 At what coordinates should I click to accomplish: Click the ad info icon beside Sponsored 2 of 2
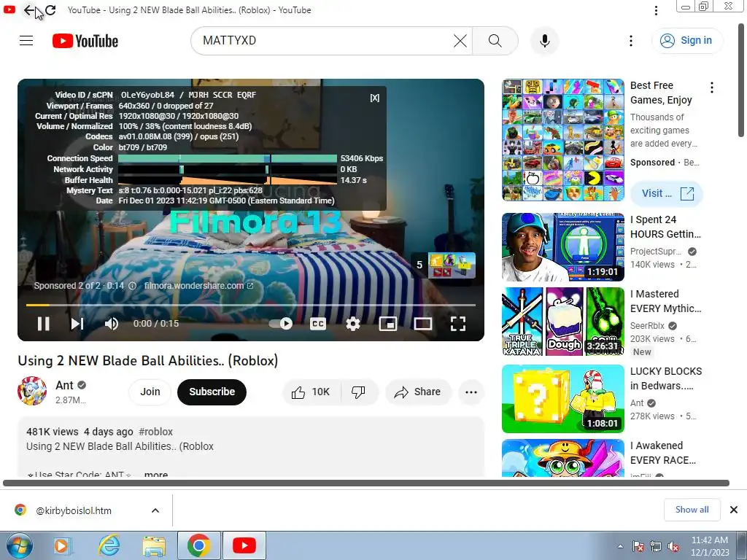pos(133,286)
